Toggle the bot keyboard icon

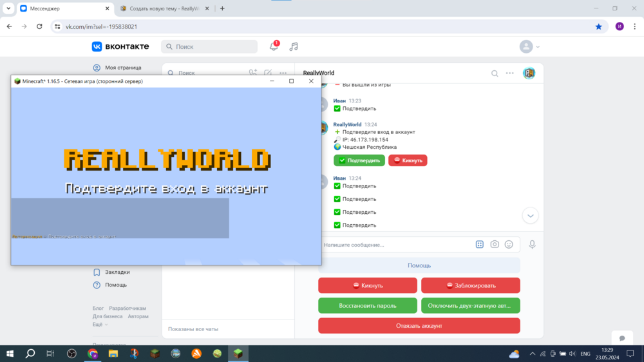click(479, 245)
